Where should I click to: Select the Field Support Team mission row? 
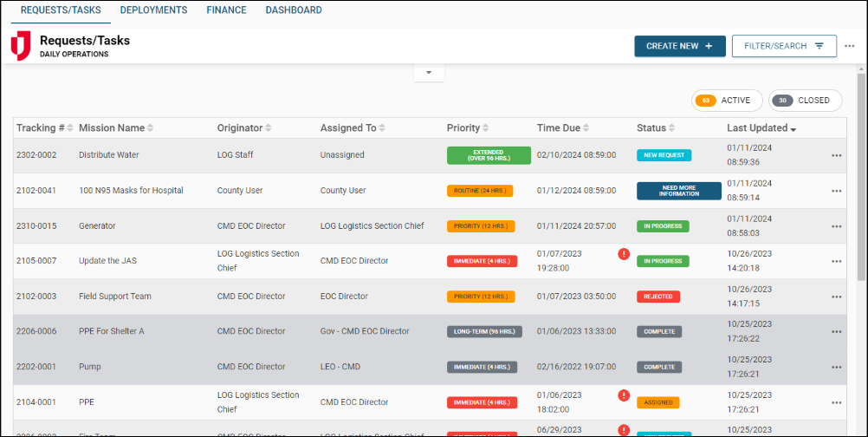[x=115, y=297]
